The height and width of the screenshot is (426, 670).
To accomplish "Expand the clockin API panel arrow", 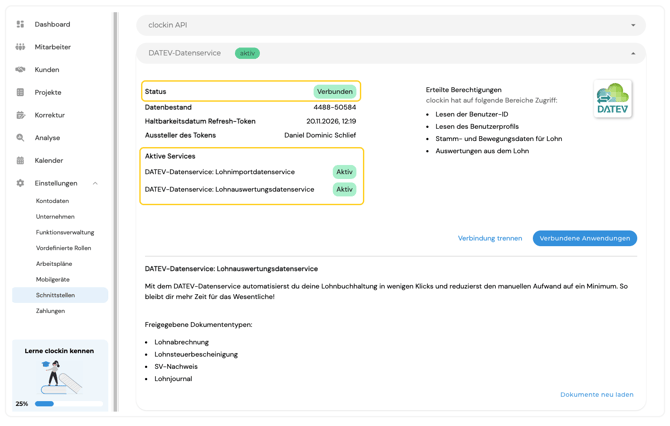I will (x=633, y=25).
